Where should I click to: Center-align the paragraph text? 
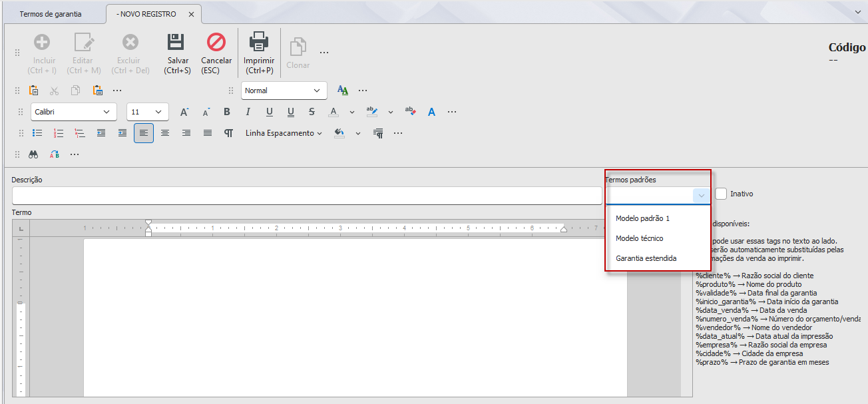165,133
